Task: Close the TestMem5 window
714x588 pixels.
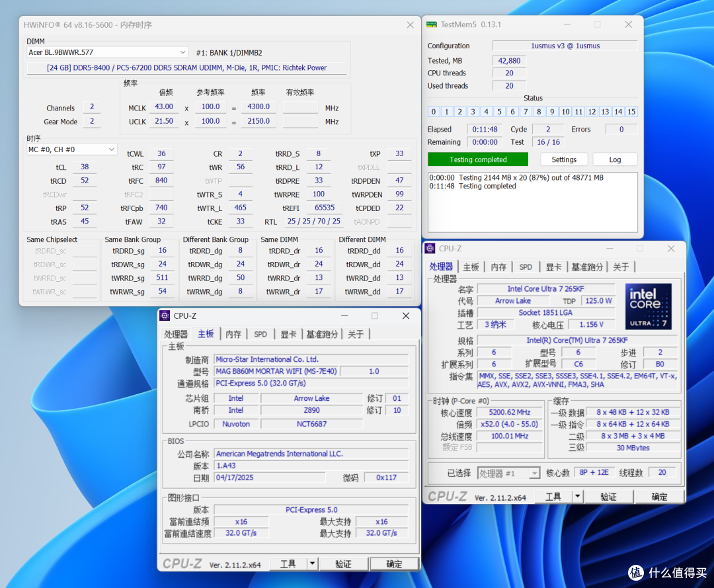Action: 629,24
